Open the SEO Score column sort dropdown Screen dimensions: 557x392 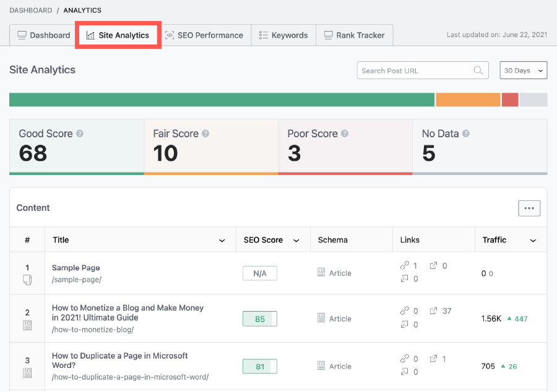click(296, 240)
